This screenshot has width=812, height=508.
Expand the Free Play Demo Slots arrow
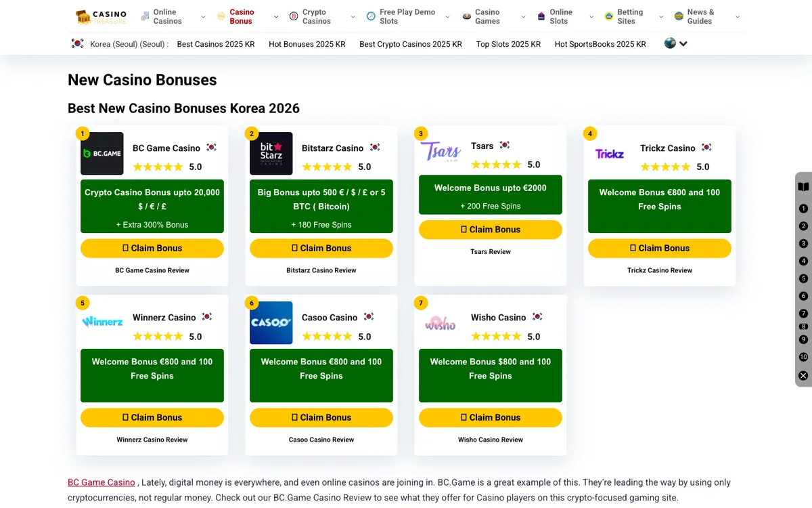[448, 17]
